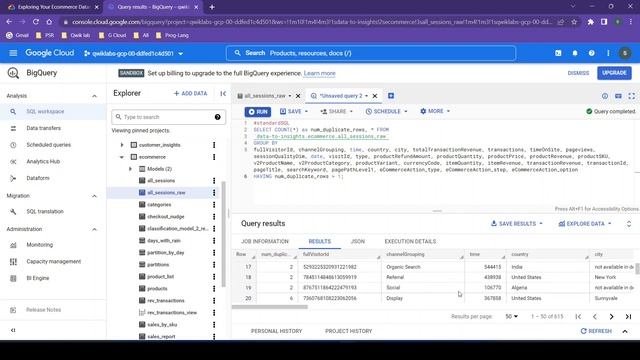Bookmark this page with star icon
This screenshot has width=640, height=360.
pyautogui.click(x=574, y=22)
